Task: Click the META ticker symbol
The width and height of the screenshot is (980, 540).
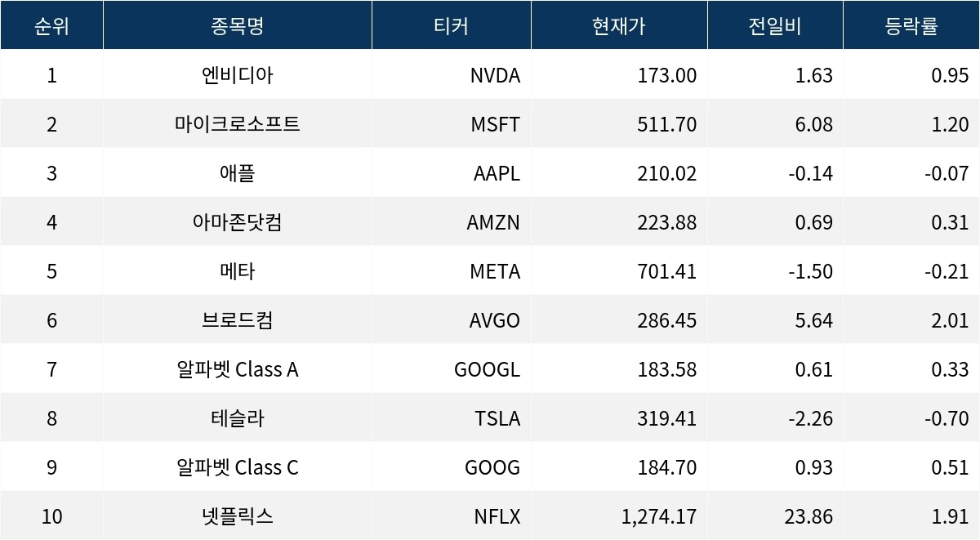Action: coord(495,271)
